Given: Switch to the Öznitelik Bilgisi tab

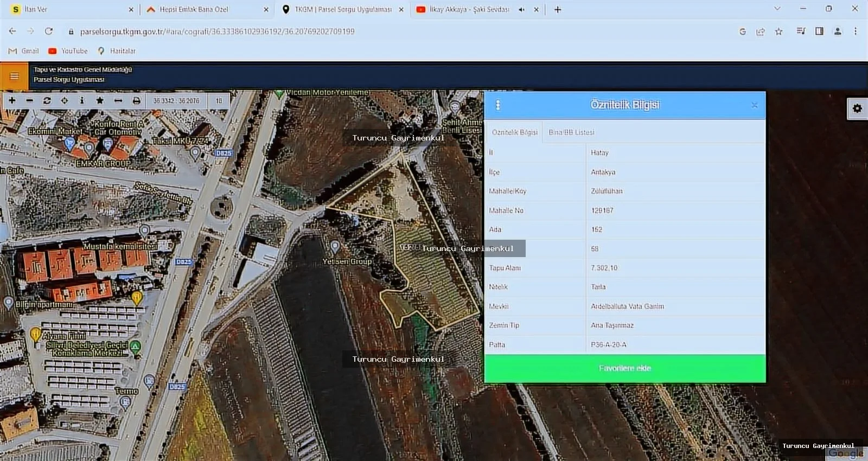Looking at the screenshot, I should (x=514, y=132).
